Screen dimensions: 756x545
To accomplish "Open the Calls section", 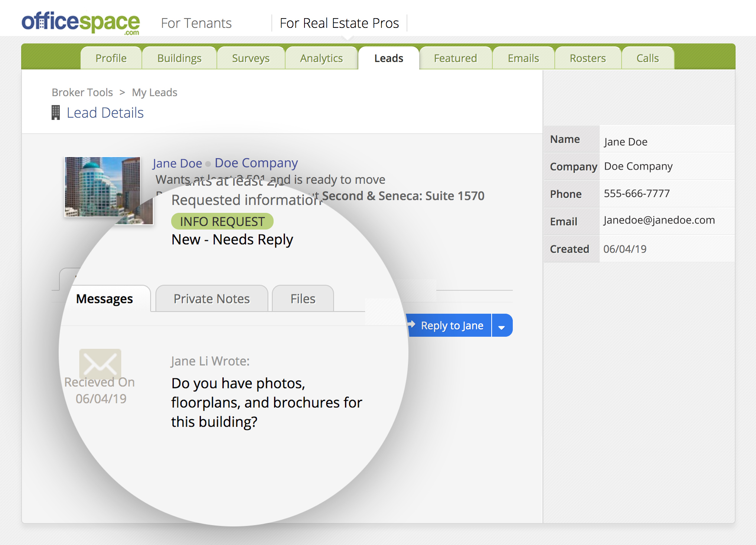I will click(647, 58).
